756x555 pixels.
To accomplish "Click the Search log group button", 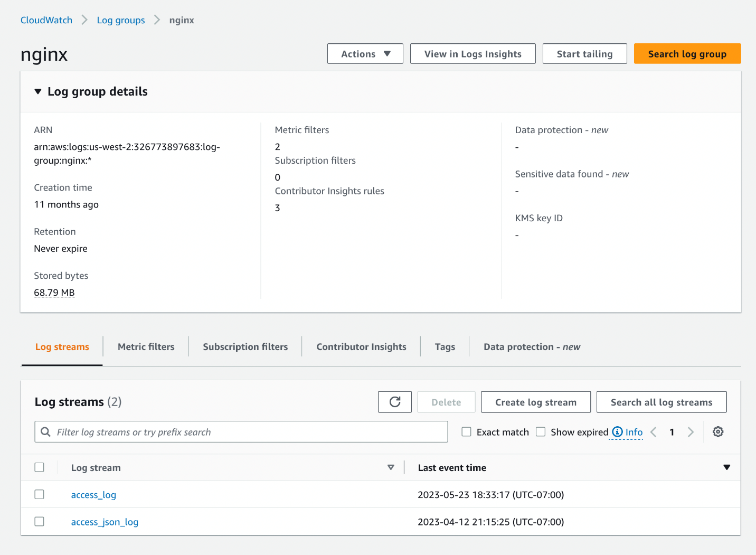I will coord(687,53).
